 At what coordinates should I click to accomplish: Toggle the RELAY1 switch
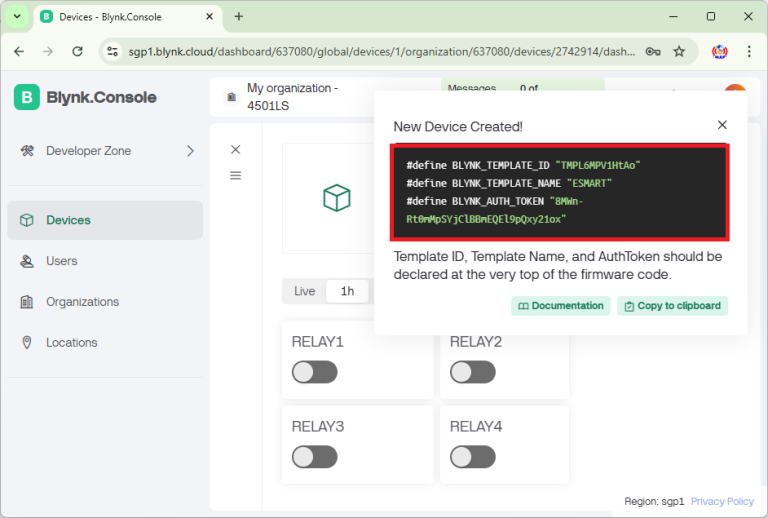pos(314,372)
